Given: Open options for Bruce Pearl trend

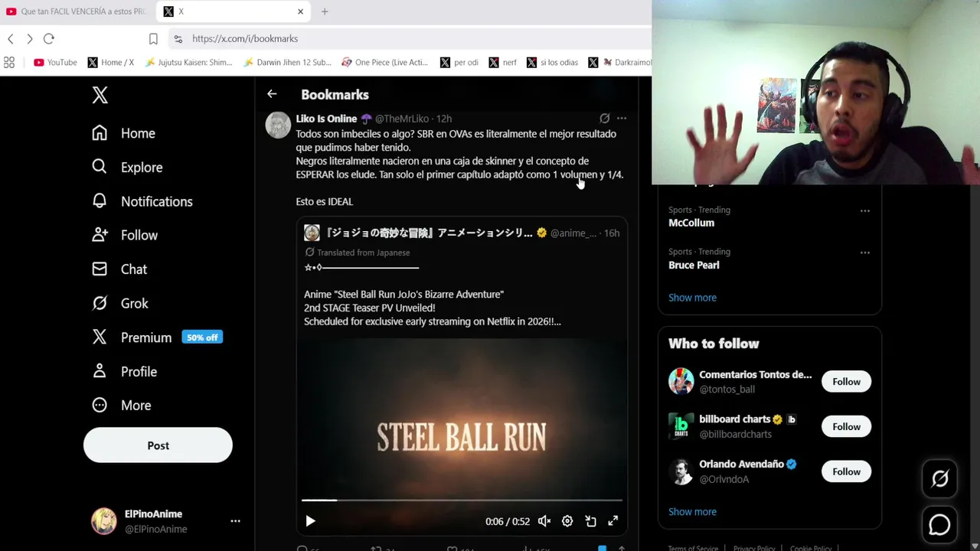Looking at the screenshot, I should (x=864, y=253).
